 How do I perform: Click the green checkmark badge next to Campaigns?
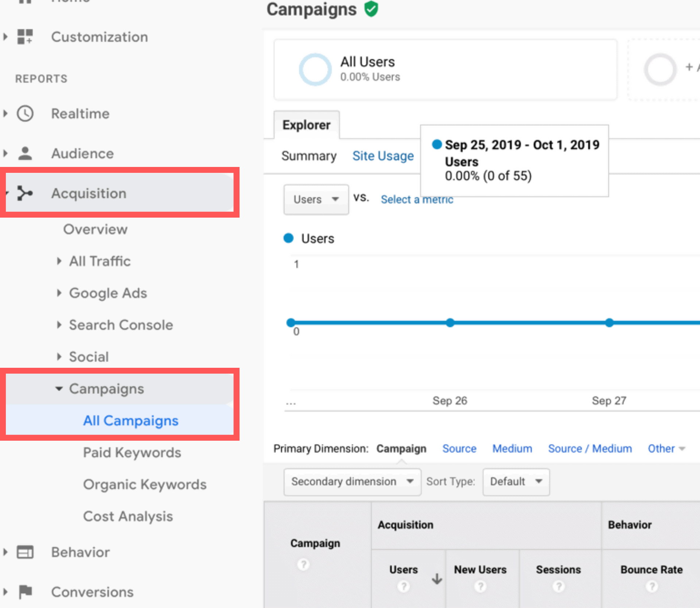coord(372,9)
